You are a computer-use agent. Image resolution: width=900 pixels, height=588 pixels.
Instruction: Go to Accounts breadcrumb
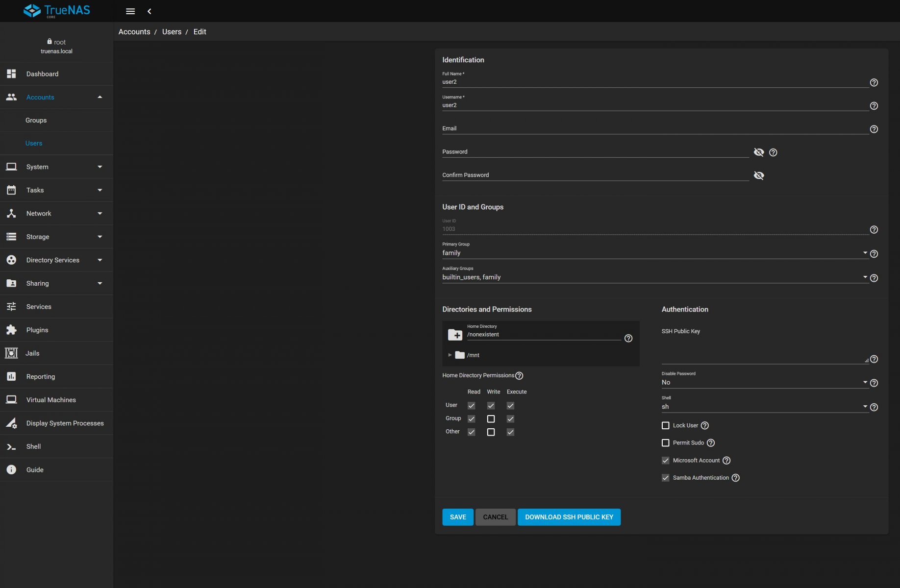click(134, 32)
